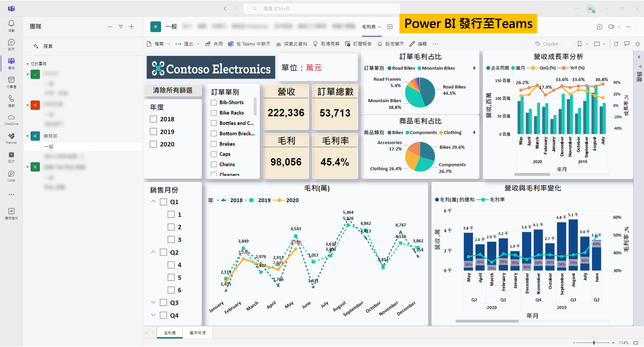Click the 清除所有篩選 clear filters button
The width and height of the screenshot is (644, 347).
[x=173, y=90]
